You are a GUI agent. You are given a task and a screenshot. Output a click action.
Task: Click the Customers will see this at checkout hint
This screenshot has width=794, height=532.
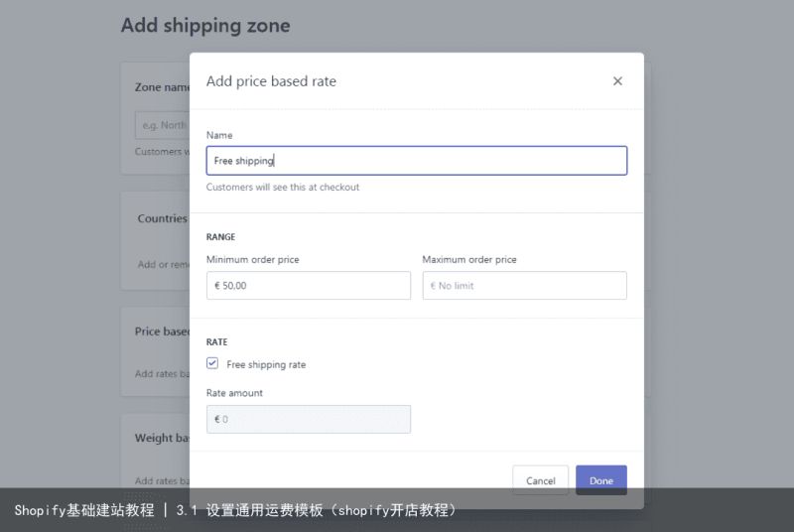[x=283, y=188]
